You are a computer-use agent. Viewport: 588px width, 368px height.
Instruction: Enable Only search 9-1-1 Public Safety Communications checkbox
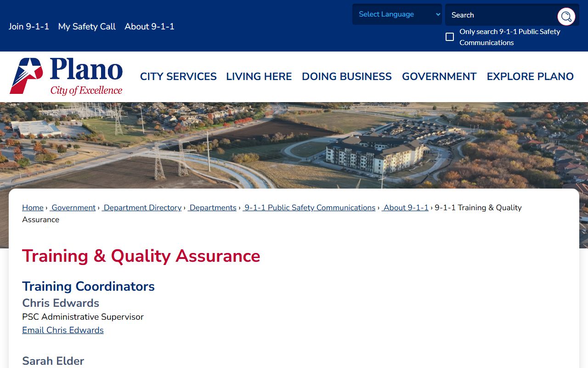pos(450,37)
